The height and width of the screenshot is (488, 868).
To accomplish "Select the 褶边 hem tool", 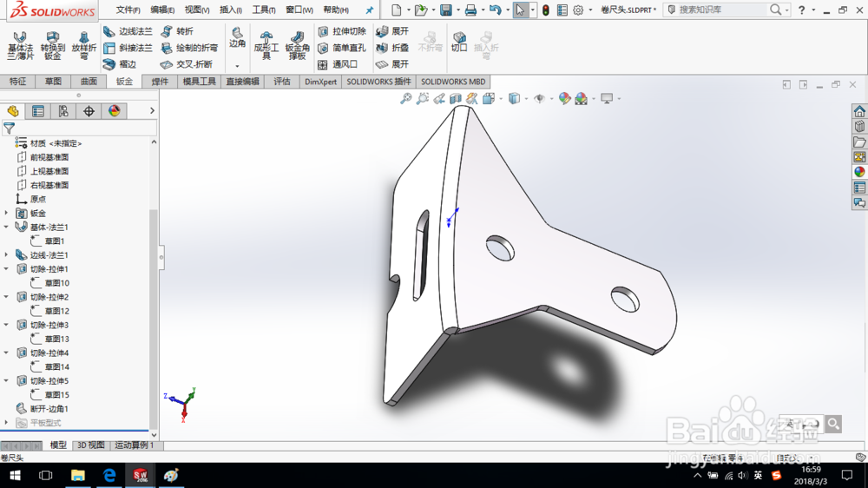I will click(120, 64).
